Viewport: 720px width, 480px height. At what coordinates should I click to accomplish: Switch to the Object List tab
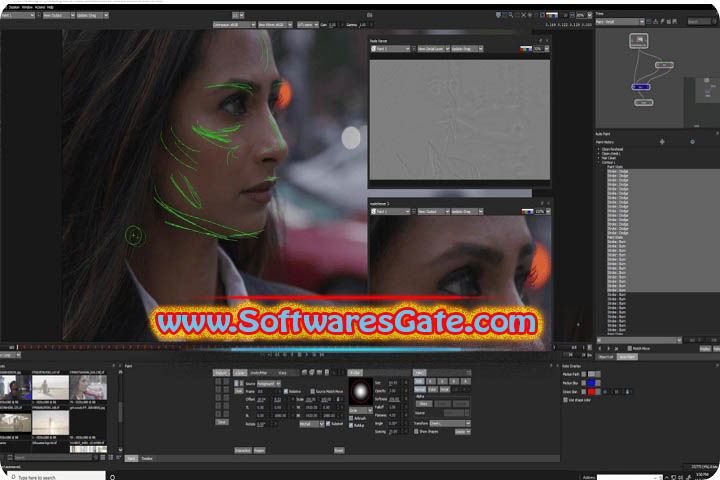tap(605, 356)
